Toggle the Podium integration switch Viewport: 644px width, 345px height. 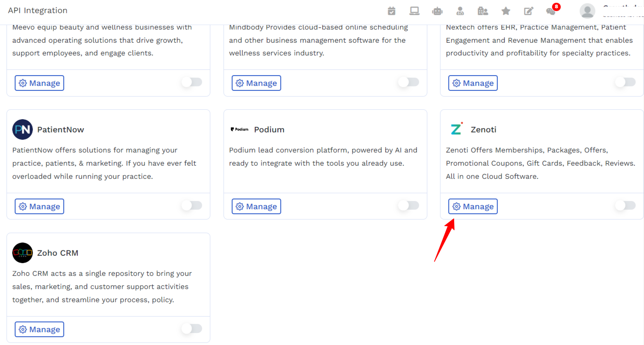coord(408,205)
